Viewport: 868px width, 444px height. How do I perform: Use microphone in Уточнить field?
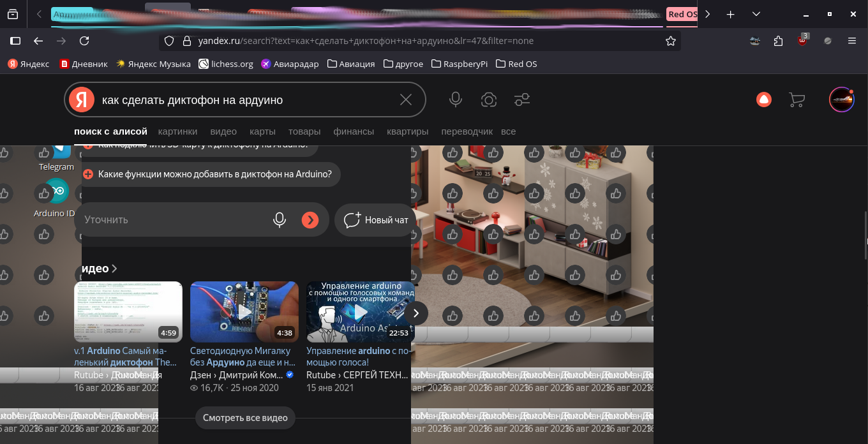279,219
